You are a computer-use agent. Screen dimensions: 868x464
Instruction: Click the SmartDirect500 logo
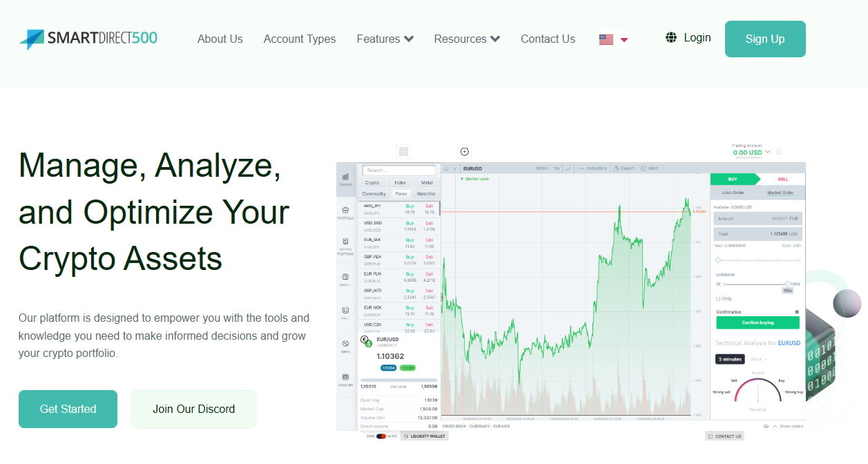[88, 39]
